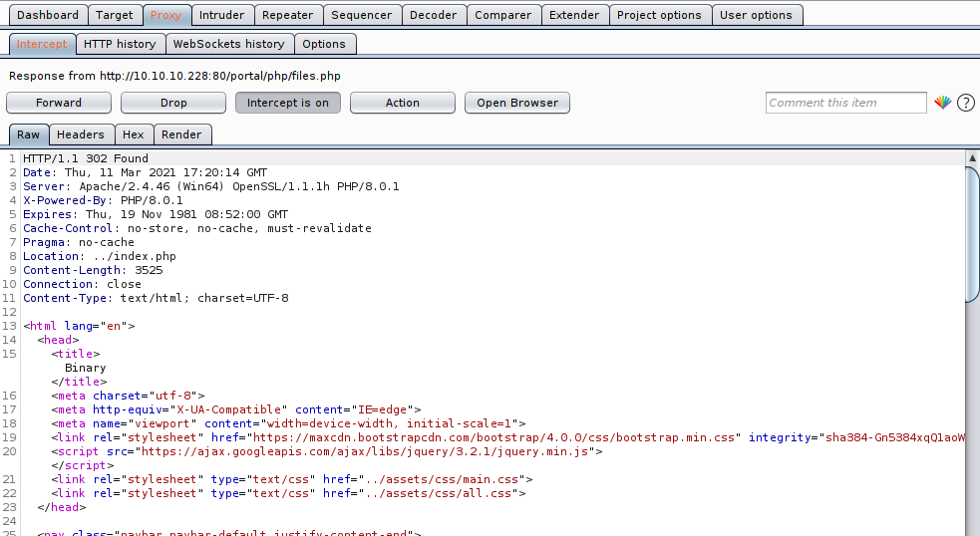Screen dimensions: 980x536
Task: Open the proxy Options sub-tab
Action: pyautogui.click(x=324, y=44)
